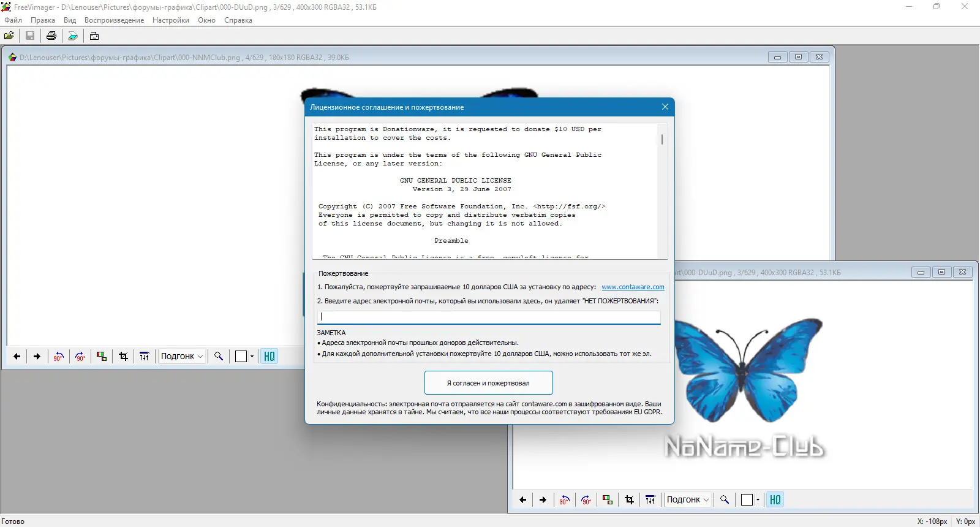Click the Я согласен и пожертвовал button
Image resolution: width=980 pixels, height=527 pixels.
489,383
